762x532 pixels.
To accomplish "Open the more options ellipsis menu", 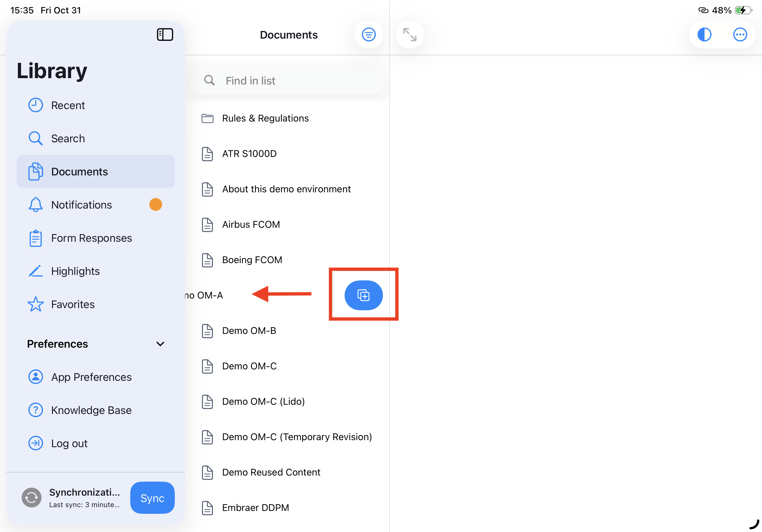I will (739, 34).
